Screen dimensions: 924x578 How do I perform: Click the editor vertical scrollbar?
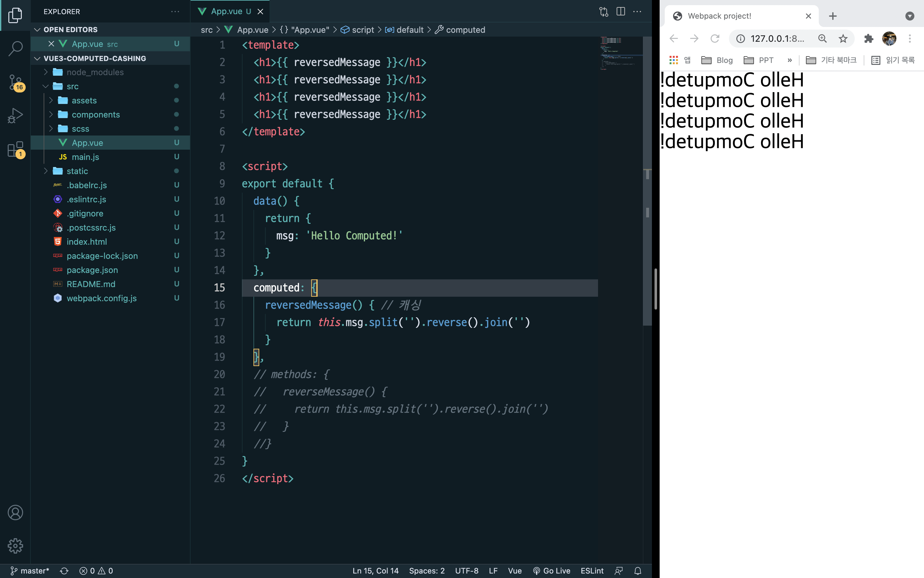coord(647,181)
